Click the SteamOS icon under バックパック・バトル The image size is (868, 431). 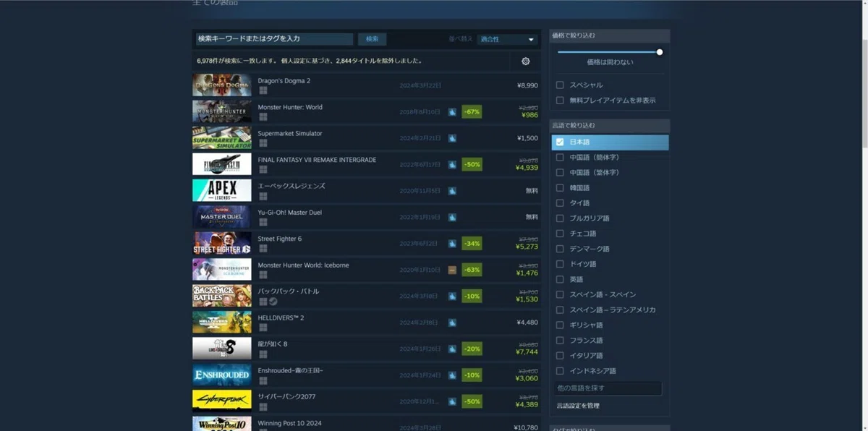tap(273, 302)
